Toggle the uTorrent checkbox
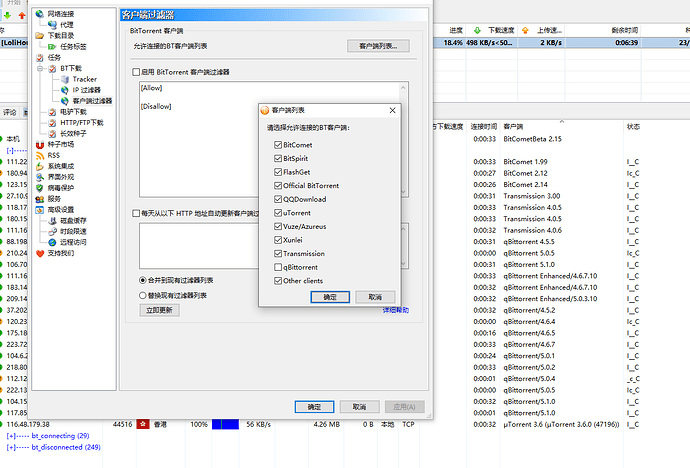 [x=278, y=213]
